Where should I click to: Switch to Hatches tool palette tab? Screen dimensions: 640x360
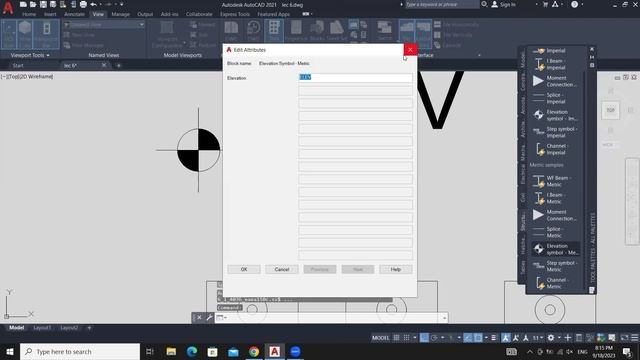tap(523, 245)
